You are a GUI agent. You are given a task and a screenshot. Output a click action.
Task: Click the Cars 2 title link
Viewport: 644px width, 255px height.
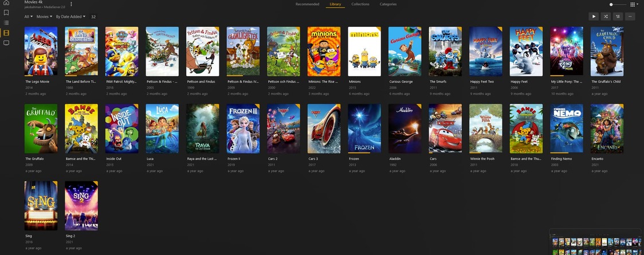pyautogui.click(x=273, y=159)
